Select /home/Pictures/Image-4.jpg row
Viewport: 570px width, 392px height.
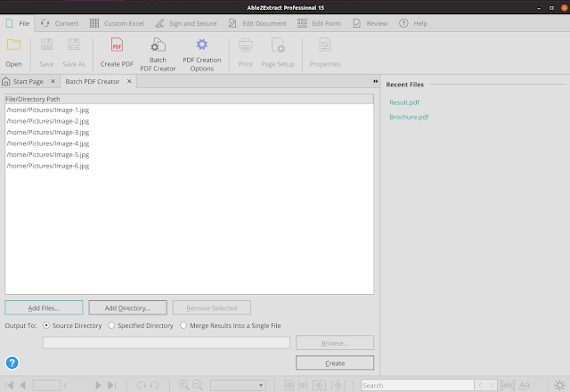point(189,143)
